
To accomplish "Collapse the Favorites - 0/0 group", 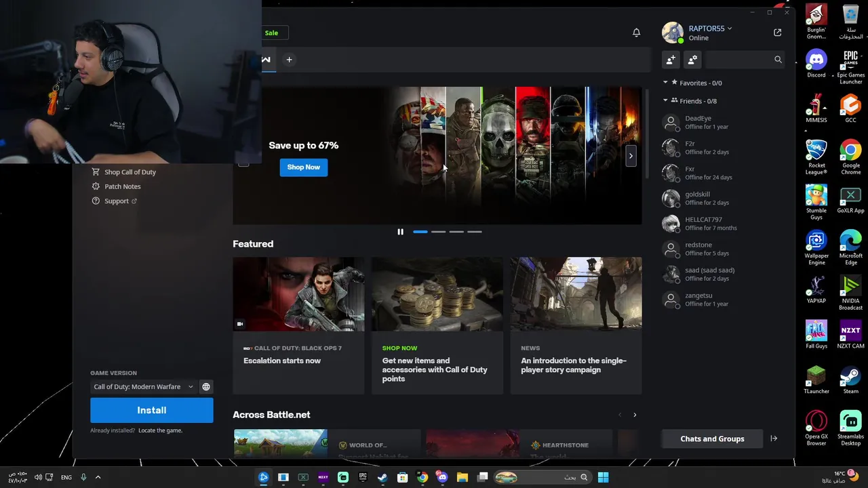I will pyautogui.click(x=665, y=83).
